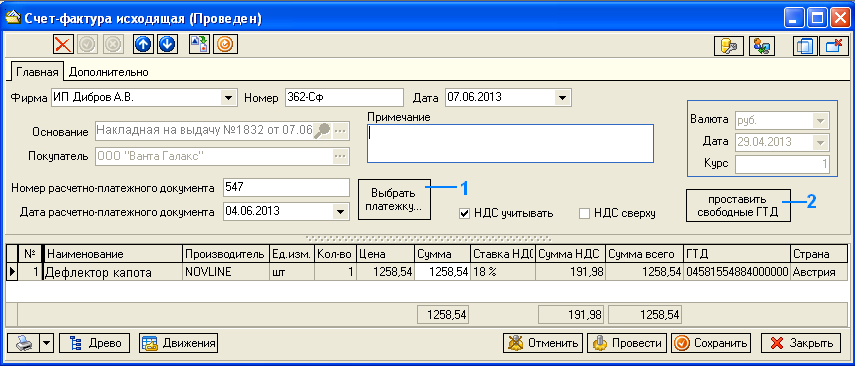This screenshot has height=366, width=855.
Task: Click the document swap arrows toolbar icon
Action: tap(199, 44)
